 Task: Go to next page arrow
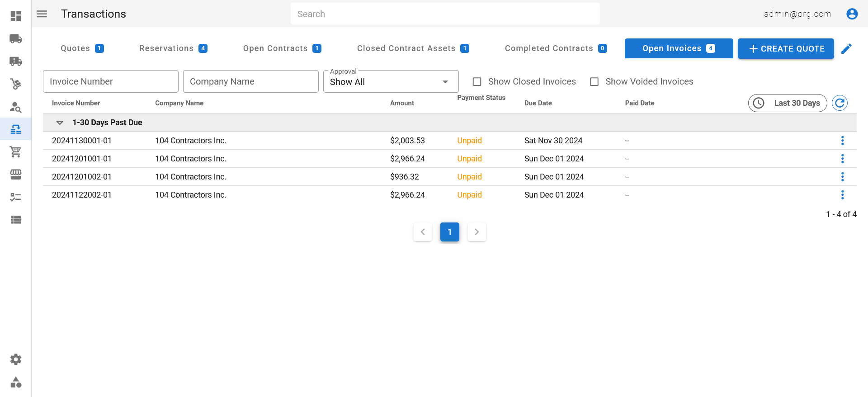(x=477, y=232)
